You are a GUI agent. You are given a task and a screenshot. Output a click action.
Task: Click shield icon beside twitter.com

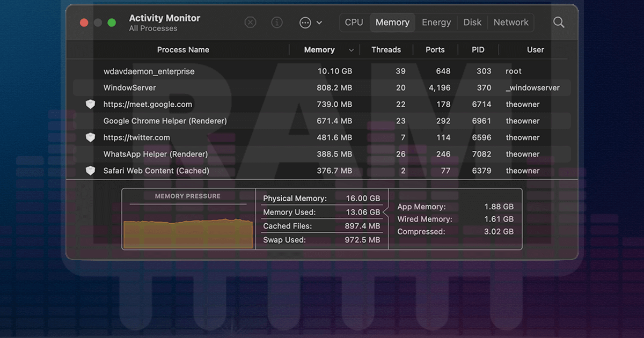[x=90, y=138]
